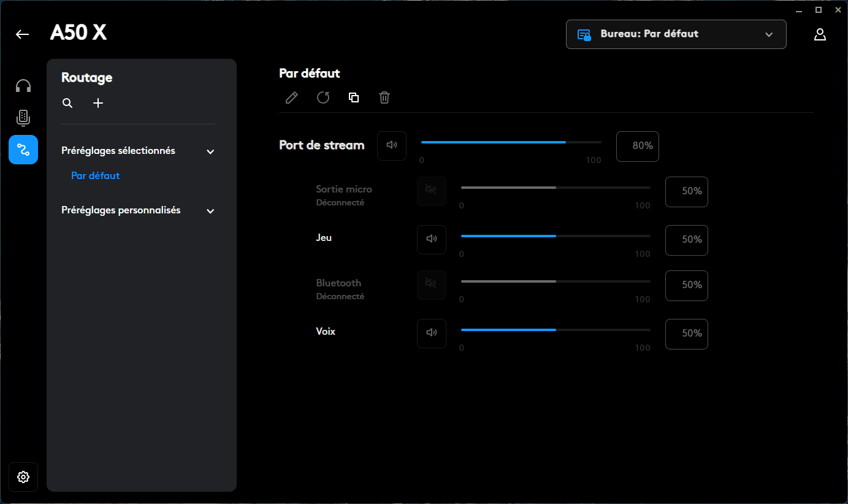Viewport: 848px width, 504px height.
Task: Mute the Jeu channel
Action: (x=432, y=239)
